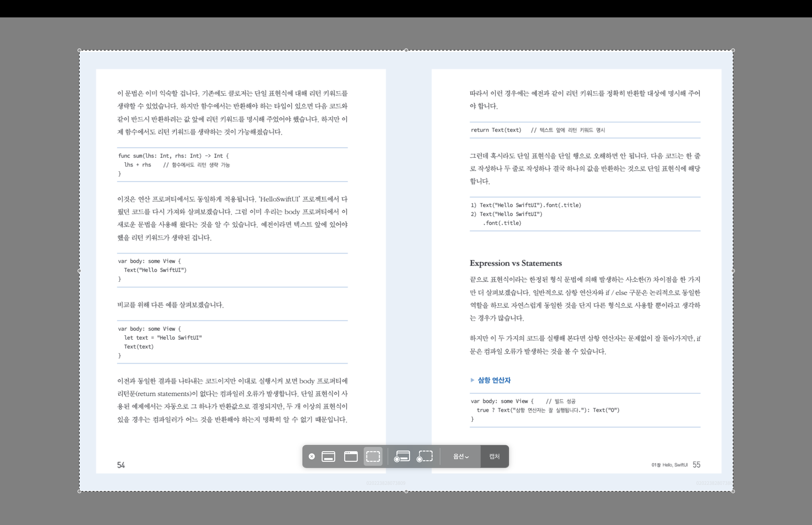Select the capture selected portion icon
Image resolution: width=812 pixels, height=525 pixels.
click(373, 456)
